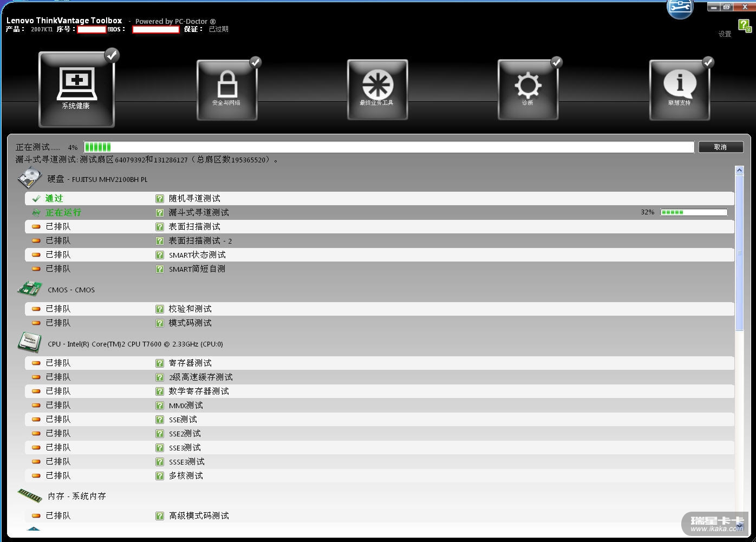Click the 32% percentage next to 漏斗式寻道测试
This screenshot has width=756, height=542.
pos(647,212)
